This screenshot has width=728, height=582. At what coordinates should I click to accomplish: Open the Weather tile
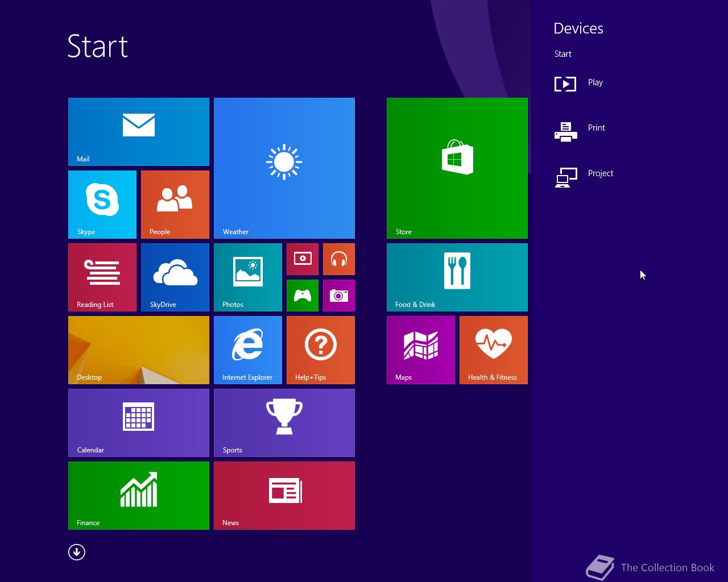pyautogui.click(x=284, y=168)
